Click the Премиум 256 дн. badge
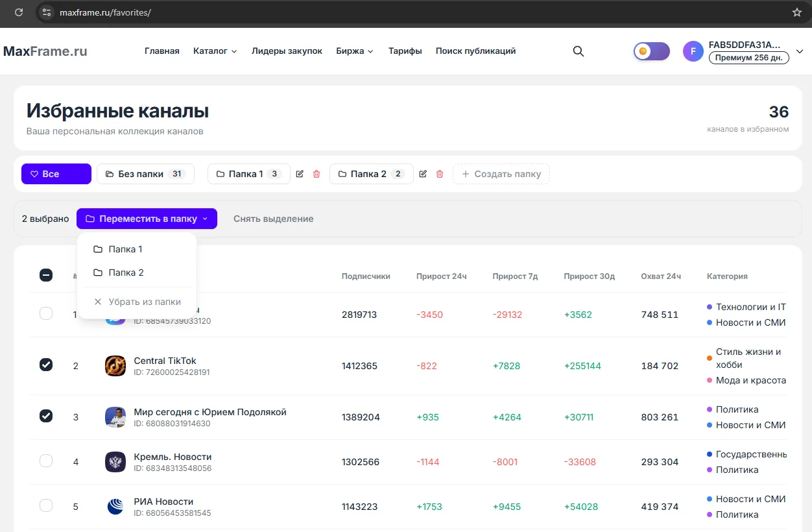 click(x=749, y=58)
